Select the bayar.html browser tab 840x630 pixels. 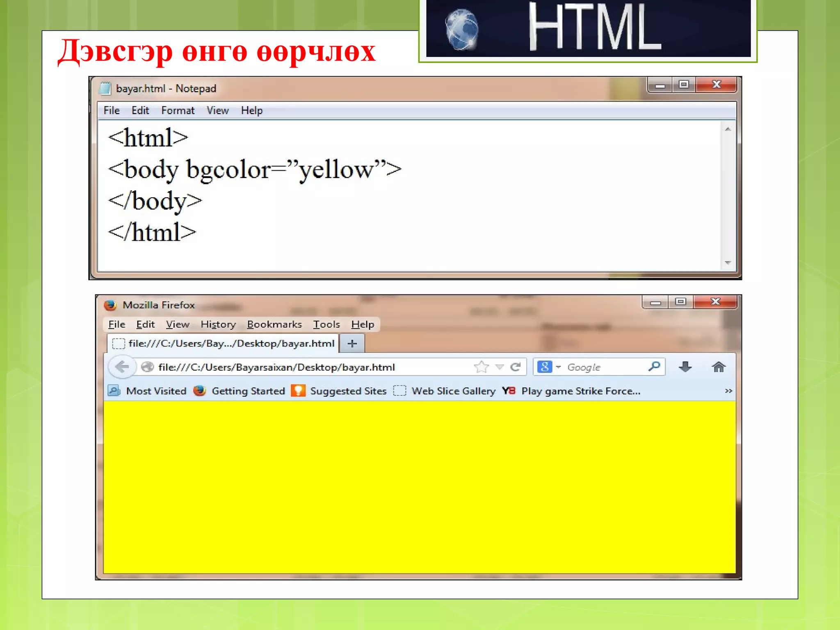tap(224, 343)
